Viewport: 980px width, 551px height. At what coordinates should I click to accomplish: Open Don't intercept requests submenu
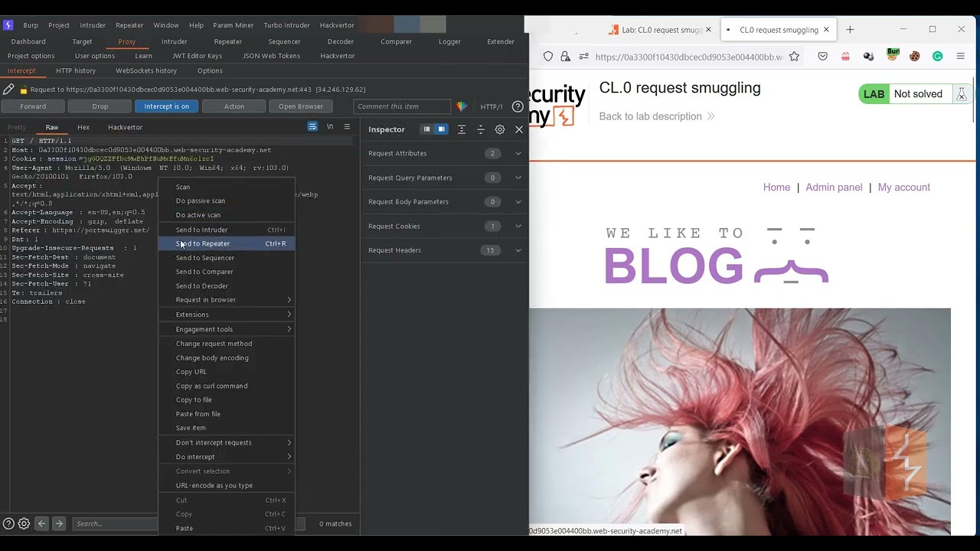227,442
